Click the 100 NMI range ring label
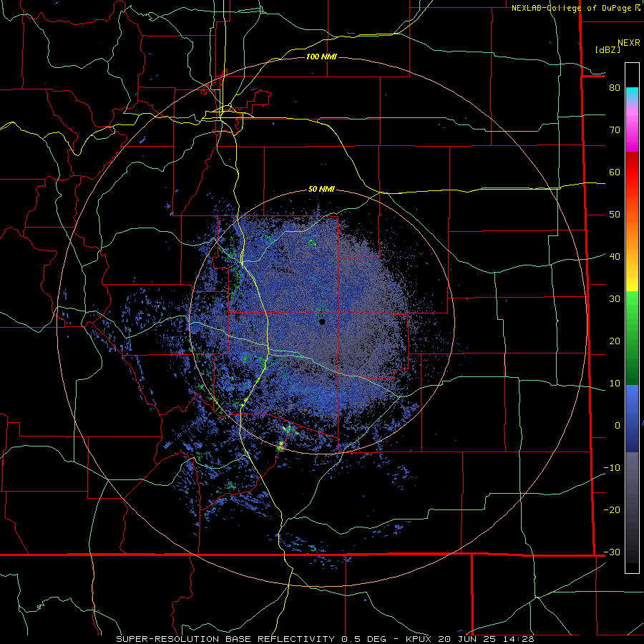Viewport: 644px width, 644px height. click(321, 57)
